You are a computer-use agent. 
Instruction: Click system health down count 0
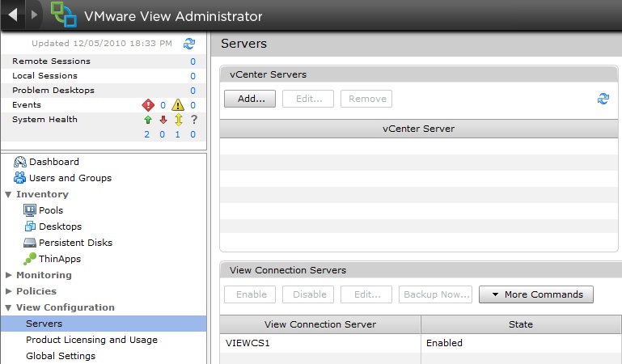pyautogui.click(x=163, y=134)
